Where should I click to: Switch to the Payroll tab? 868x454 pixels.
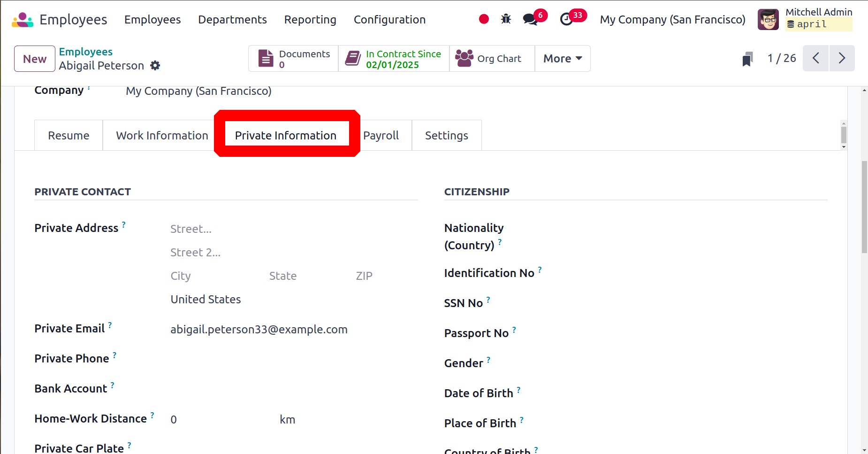pos(381,136)
